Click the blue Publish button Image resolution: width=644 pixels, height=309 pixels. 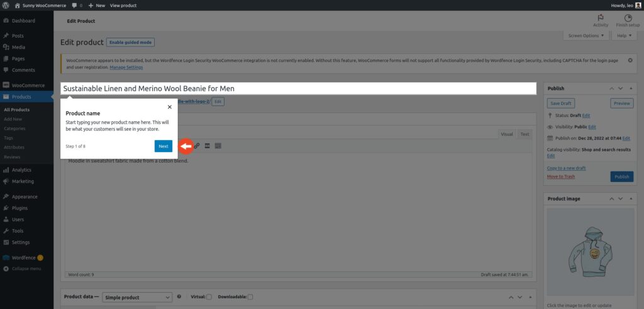tap(622, 176)
